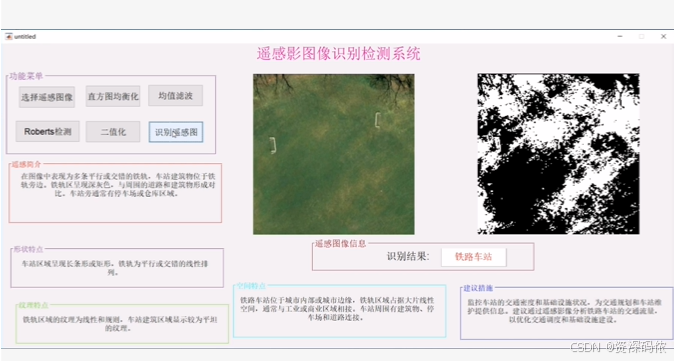Click the 遥感影图像识别检测系统 title text
Screen dimensions: 674x361
(x=339, y=54)
